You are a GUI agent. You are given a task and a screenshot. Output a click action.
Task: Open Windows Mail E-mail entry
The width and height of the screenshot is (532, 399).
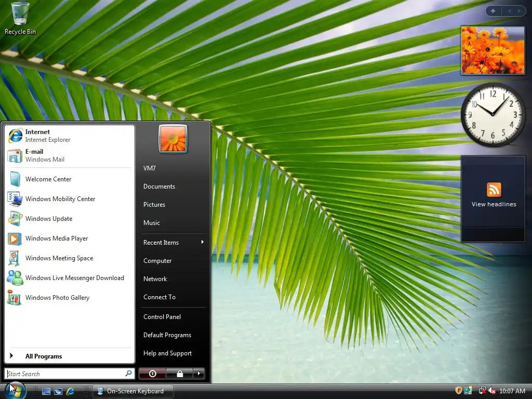tap(70, 155)
